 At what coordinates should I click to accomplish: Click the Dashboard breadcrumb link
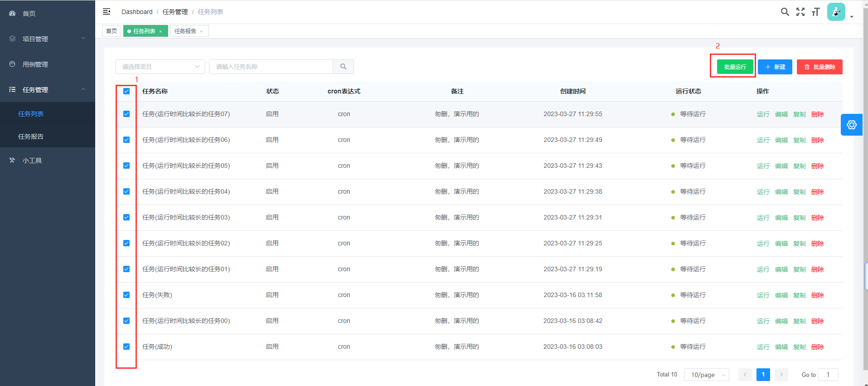137,12
